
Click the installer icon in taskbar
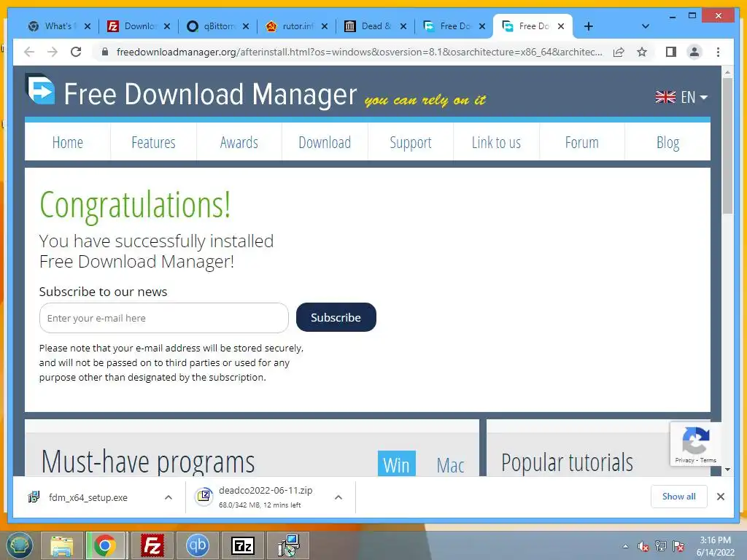[x=288, y=545]
